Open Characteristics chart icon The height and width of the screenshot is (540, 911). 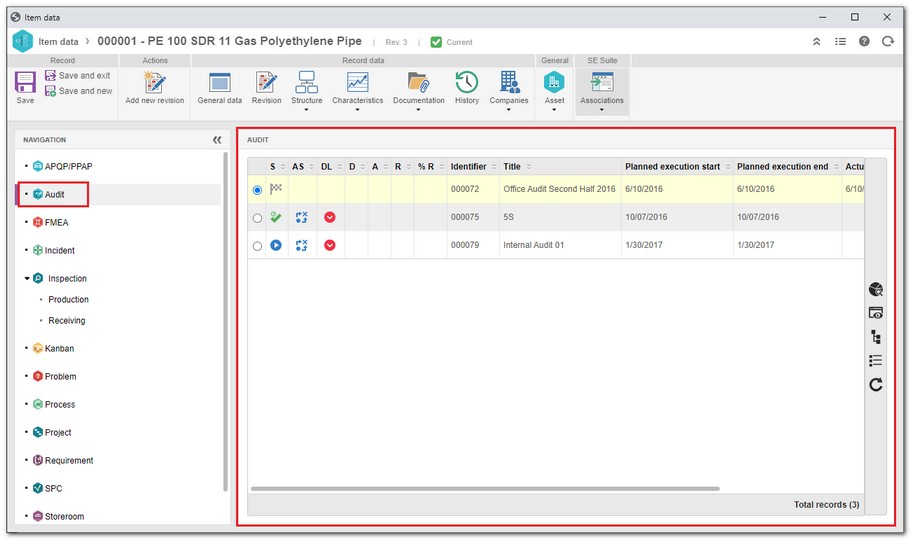click(357, 83)
